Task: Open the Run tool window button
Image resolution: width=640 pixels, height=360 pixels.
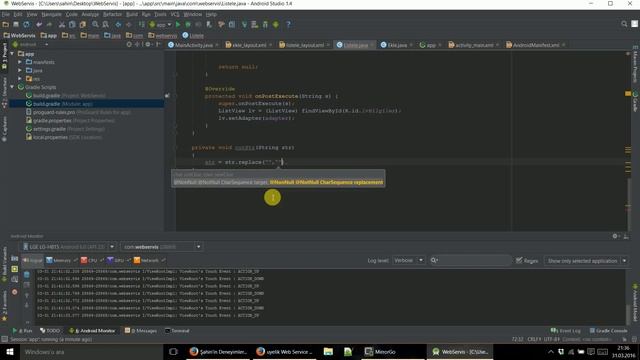Action: 22,331
